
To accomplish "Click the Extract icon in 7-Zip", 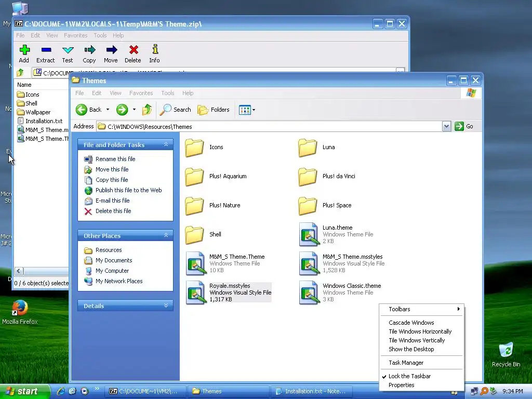I will pos(46,50).
